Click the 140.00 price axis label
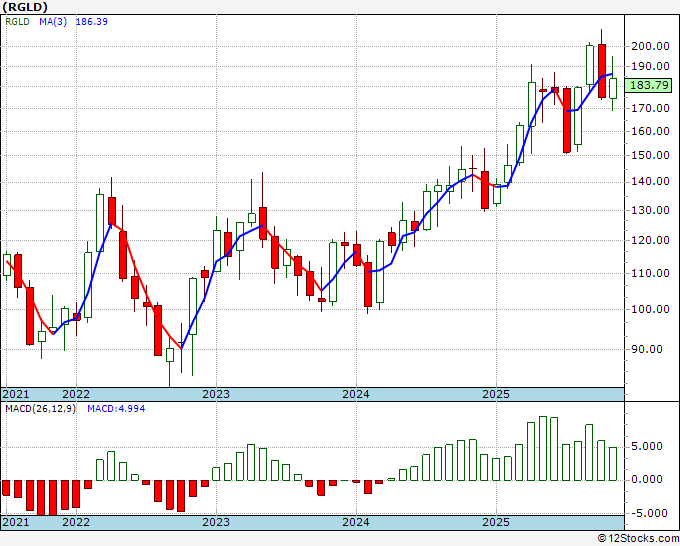This screenshot has width=680, height=546. (650, 181)
